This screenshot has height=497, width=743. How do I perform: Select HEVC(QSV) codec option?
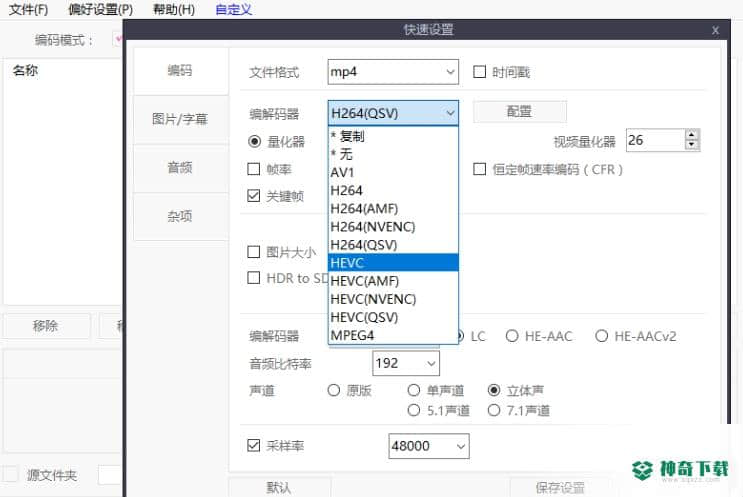(x=393, y=317)
